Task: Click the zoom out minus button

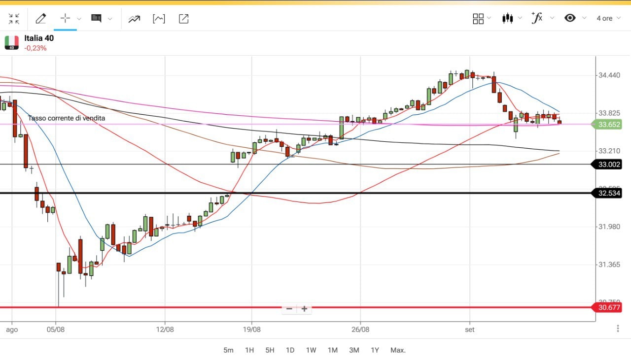Action: pyautogui.click(x=289, y=309)
